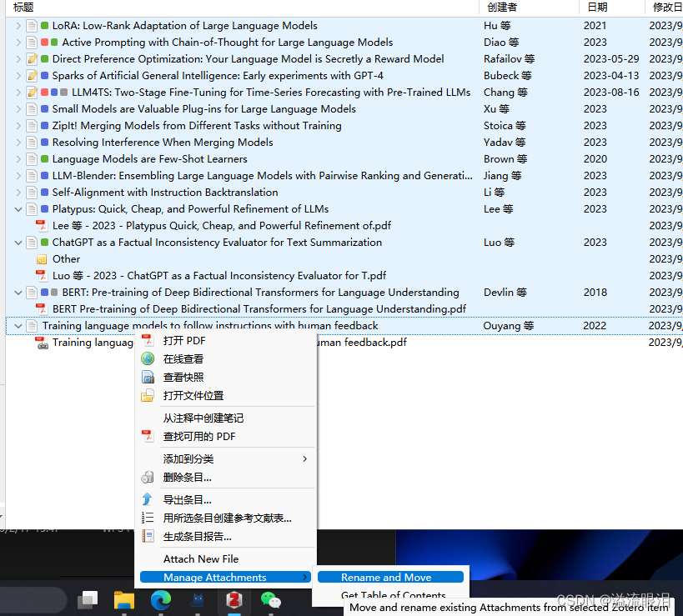Collapse the Training language models item
This screenshot has height=616, width=683.
click(x=18, y=326)
